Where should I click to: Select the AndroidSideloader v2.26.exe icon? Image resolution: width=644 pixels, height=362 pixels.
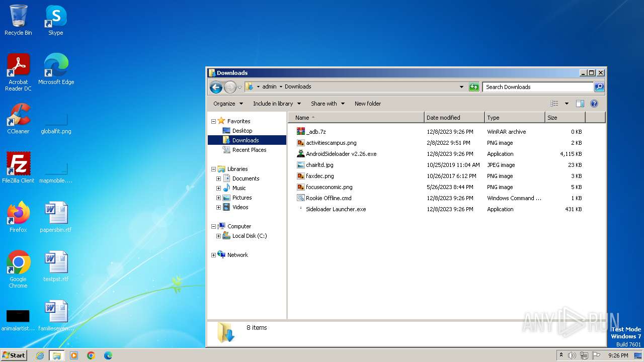(301, 154)
